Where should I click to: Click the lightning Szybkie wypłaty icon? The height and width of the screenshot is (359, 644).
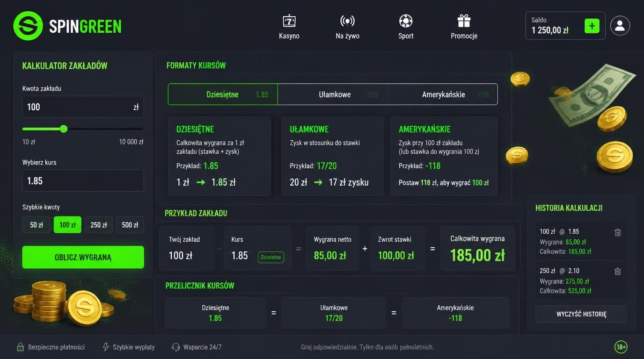[106, 347]
